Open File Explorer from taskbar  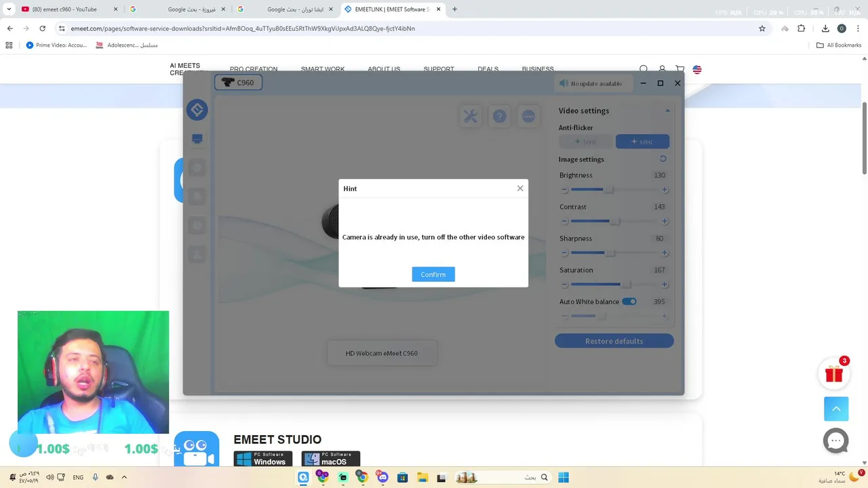(x=422, y=477)
